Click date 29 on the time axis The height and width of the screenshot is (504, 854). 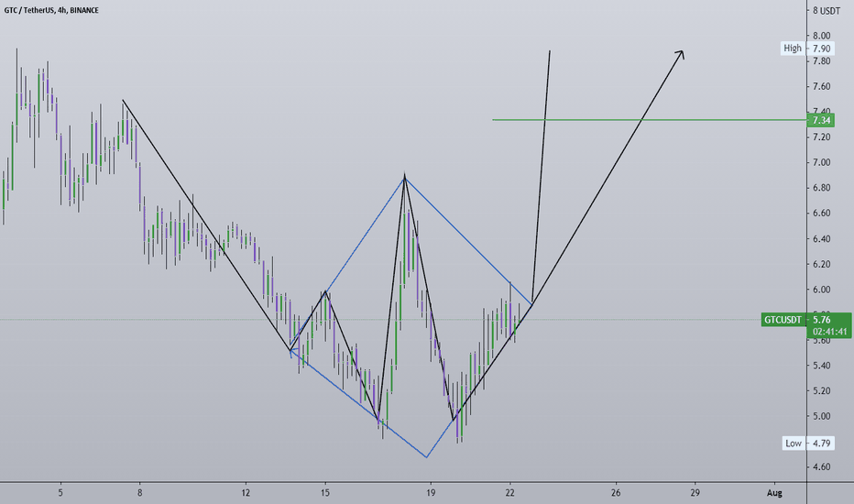[x=695, y=493]
